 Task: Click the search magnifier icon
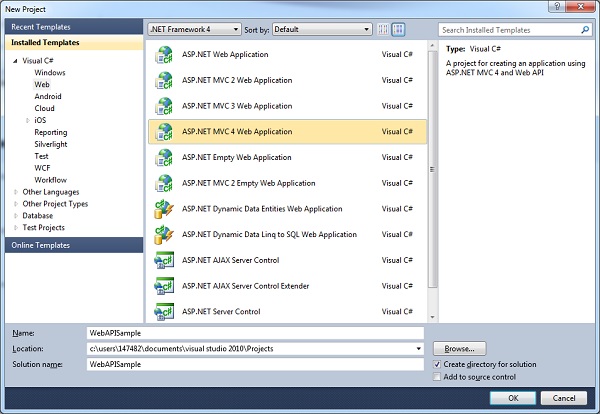(585, 29)
